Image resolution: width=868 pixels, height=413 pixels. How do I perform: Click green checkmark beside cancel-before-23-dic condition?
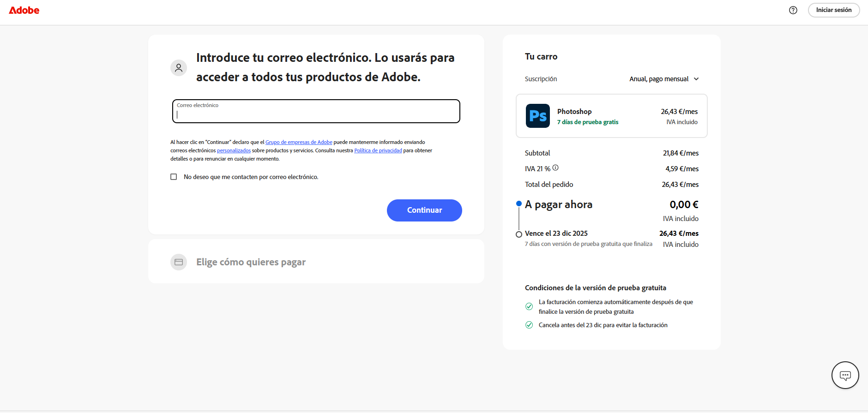(x=529, y=325)
